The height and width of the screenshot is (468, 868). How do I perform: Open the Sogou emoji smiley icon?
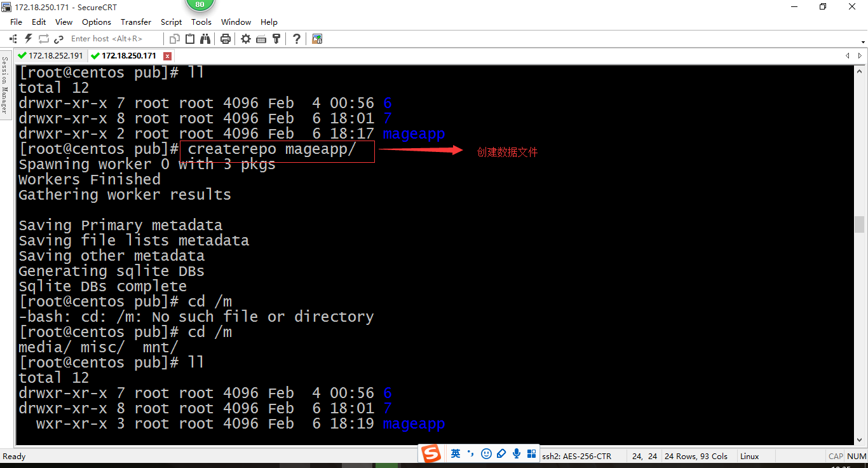coord(486,453)
